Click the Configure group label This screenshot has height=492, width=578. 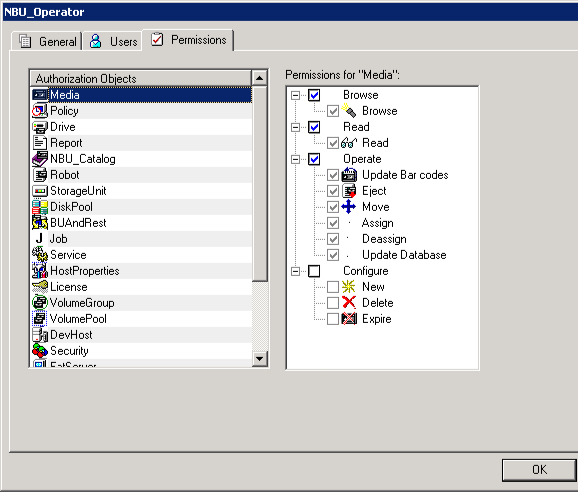pyautogui.click(x=366, y=271)
